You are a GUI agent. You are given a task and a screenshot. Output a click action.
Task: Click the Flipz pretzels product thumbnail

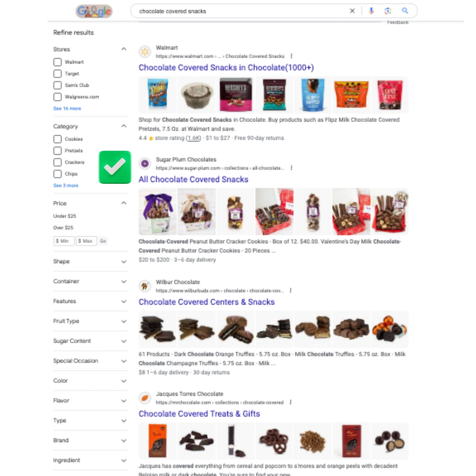point(157,94)
